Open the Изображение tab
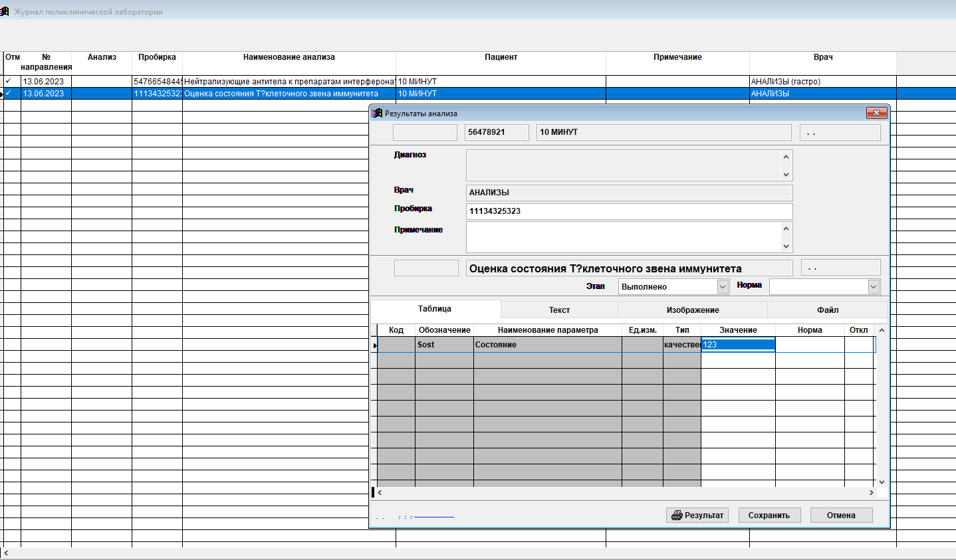Screen dimensions: 956x560 (x=693, y=310)
